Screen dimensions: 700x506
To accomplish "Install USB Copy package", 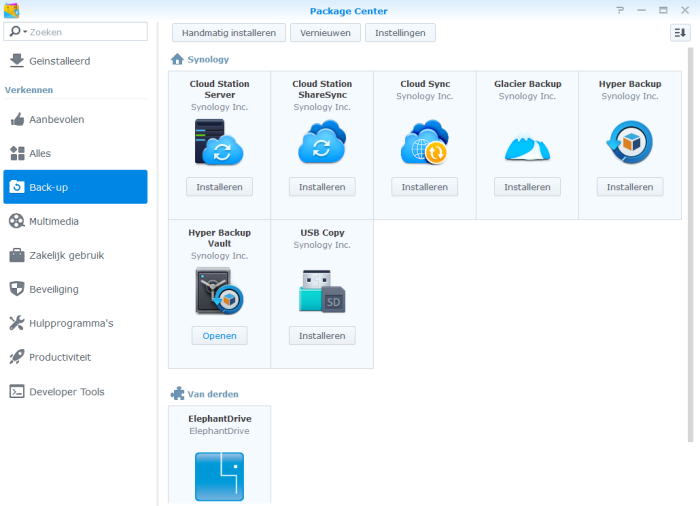I will (x=322, y=335).
